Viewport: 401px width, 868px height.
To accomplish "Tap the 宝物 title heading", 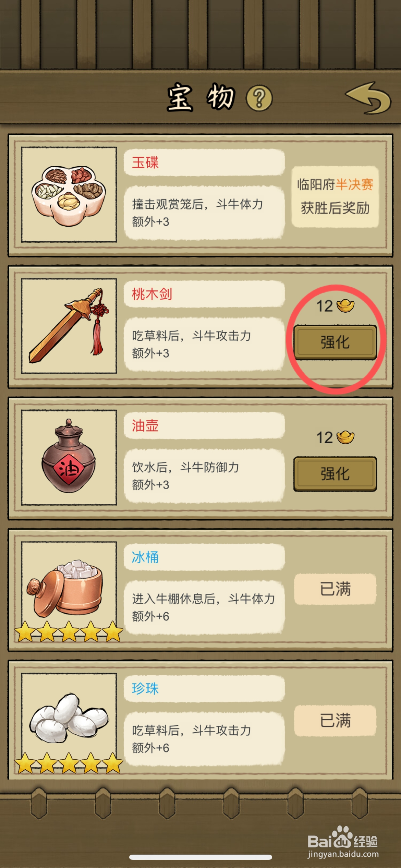I will point(201,97).
